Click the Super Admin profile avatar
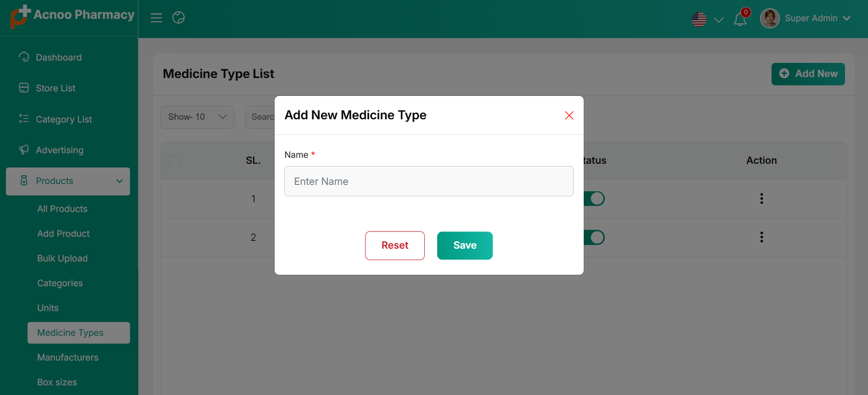The height and width of the screenshot is (395, 868). point(769,18)
